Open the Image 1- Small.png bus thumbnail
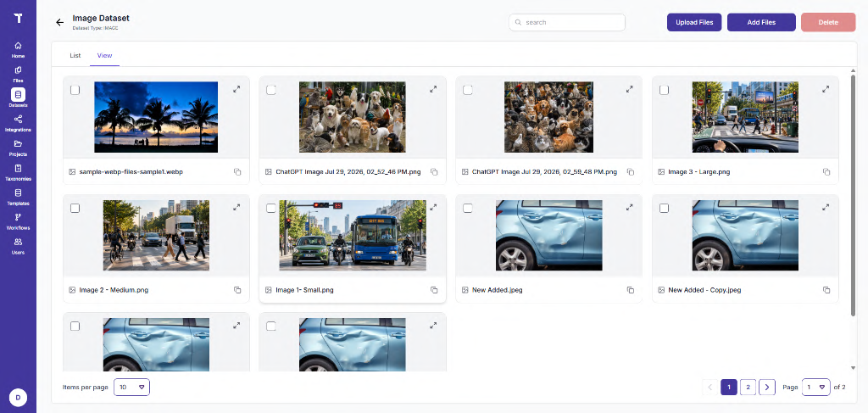 [353, 235]
